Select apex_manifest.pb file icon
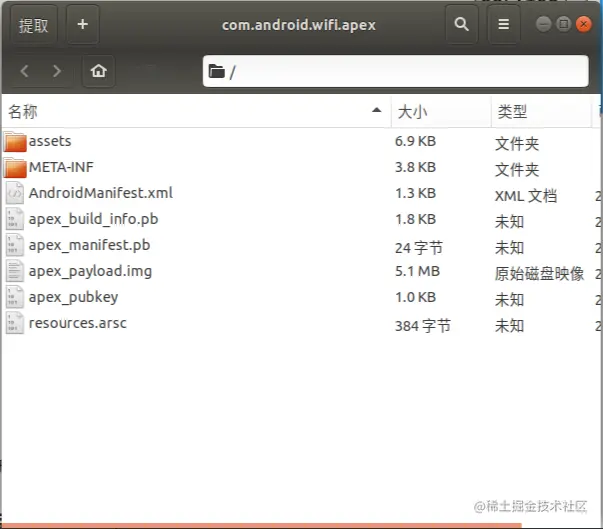Screen dimensions: 603x529 click(15, 245)
